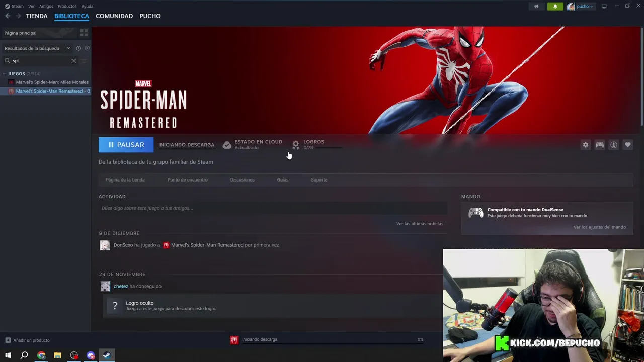Open chetez's profile avatar
This screenshot has height=362, width=644.
[105, 287]
